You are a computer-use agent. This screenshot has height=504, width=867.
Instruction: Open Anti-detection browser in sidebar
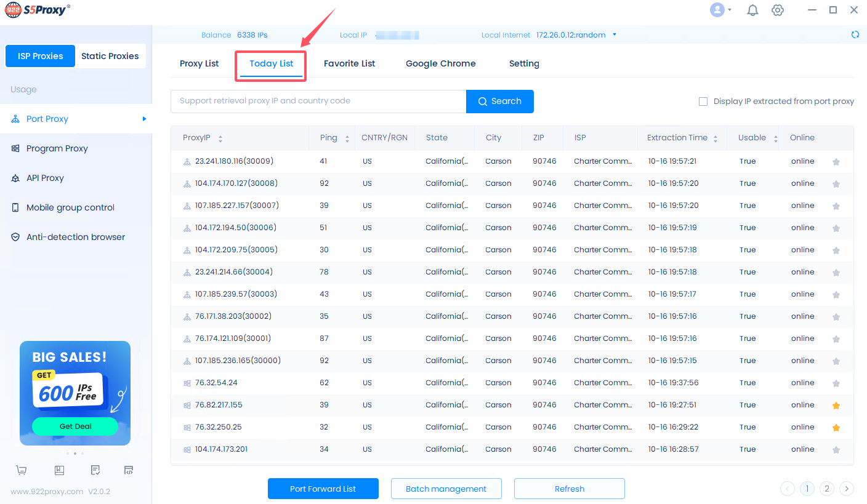click(x=76, y=237)
